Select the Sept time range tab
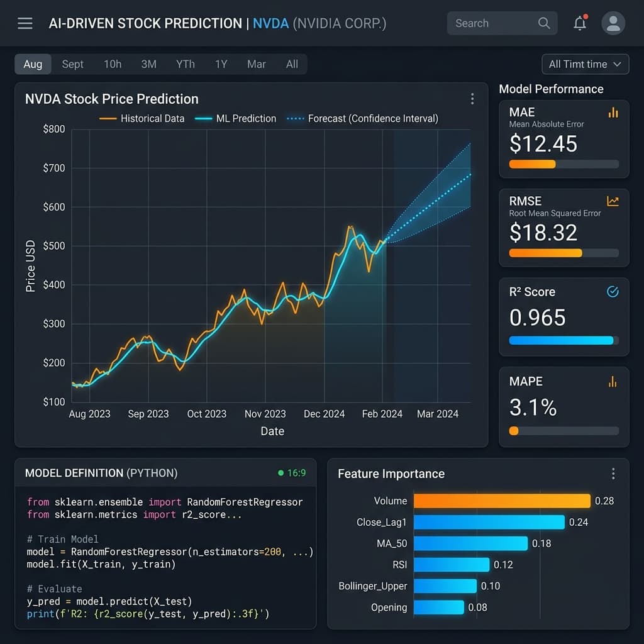Viewport: 644px width, 644px height. (x=73, y=64)
